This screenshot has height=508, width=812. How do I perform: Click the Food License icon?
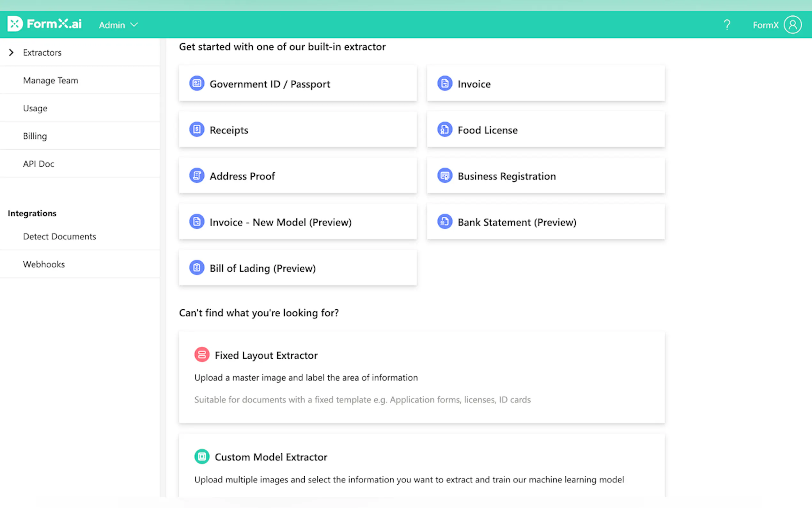point(445,129)
